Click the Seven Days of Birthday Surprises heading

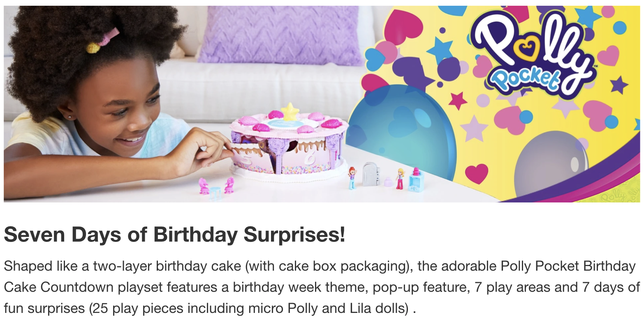(174, 235)
